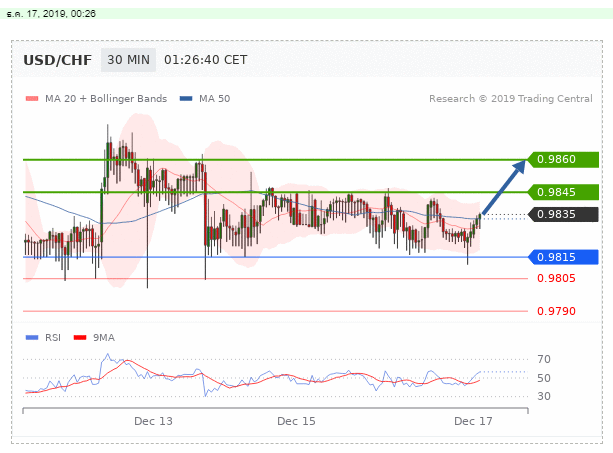Click the 9MA legend label
The height and width of the screenshot is (453, 613).
104,338
